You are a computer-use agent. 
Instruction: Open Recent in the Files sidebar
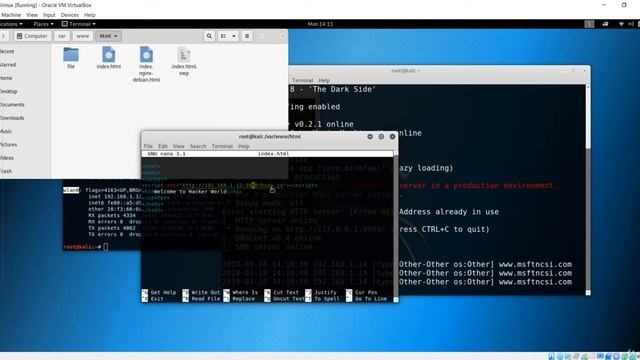tap(7, 51)
